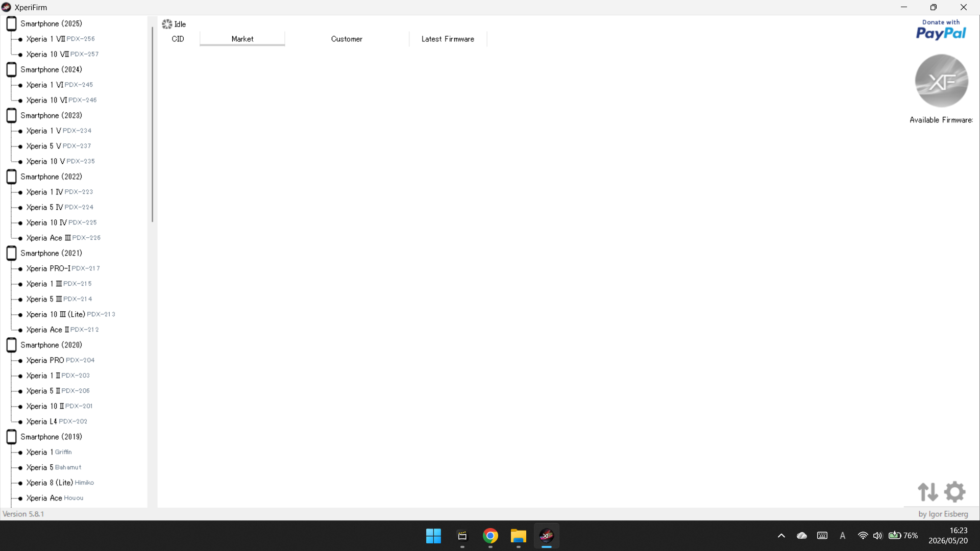Select Xperia 10 II PDX-201

point(60,406)
